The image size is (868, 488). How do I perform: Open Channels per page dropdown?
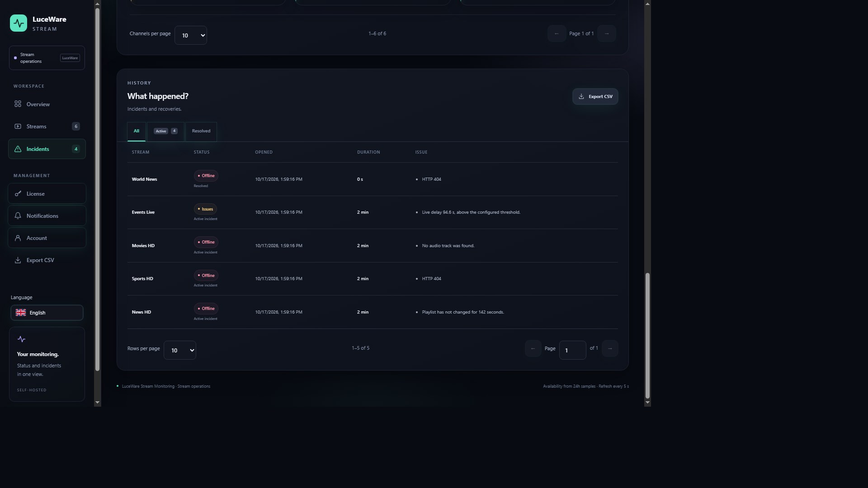191,35
